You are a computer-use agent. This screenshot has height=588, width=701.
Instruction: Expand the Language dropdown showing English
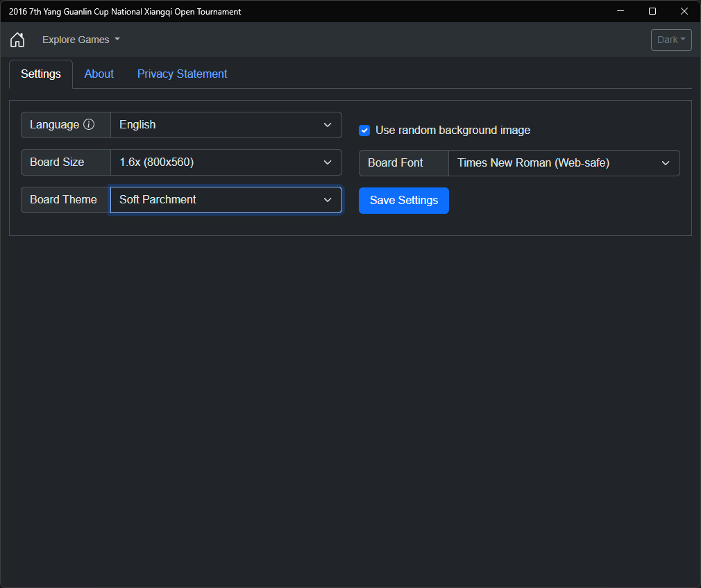[226, 125]
